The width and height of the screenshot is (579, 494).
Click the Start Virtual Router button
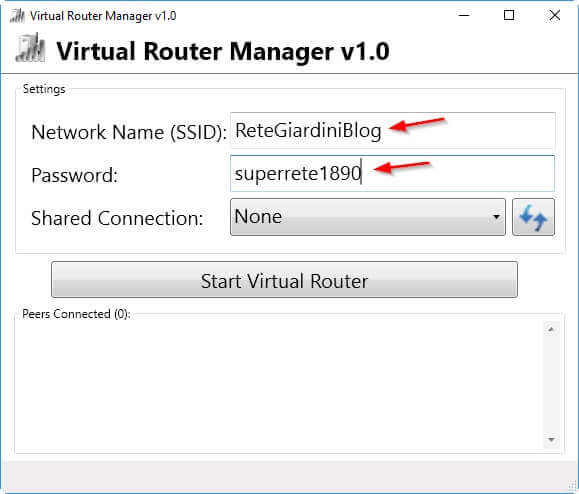click(x=284, y=279)
